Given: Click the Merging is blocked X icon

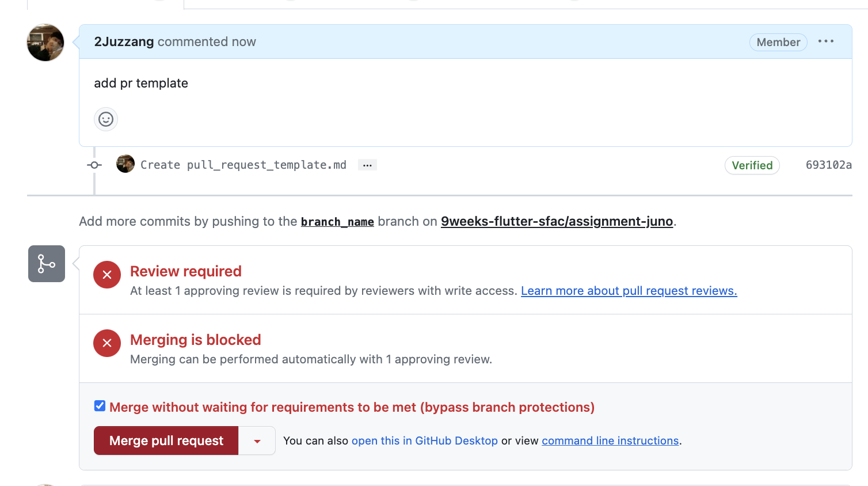Looking at the screenshot, I should point(107,343).
